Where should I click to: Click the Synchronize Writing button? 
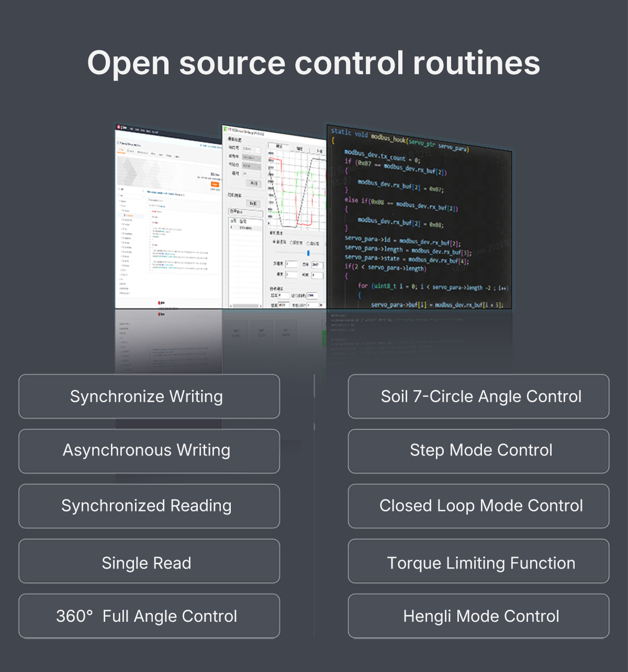click(x=149, y=396)
